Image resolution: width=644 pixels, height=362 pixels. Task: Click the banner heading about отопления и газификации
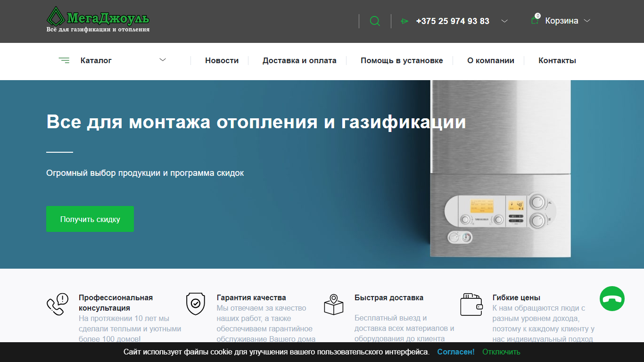click(256, 122)
